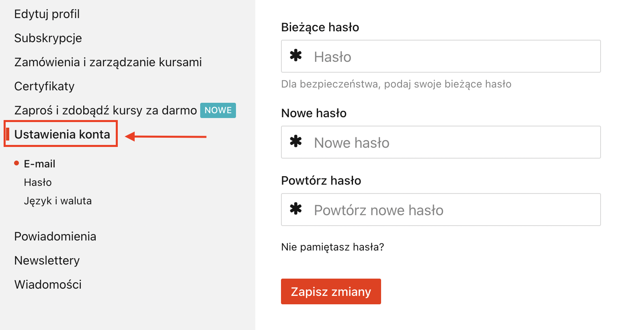Click asterisk icon in current password field

click(296, 55)
